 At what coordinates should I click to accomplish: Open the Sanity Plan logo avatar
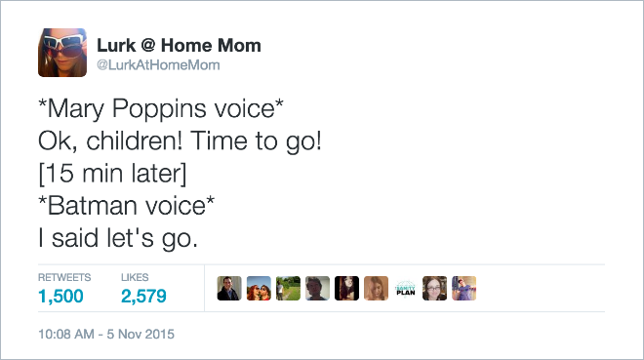pyautogui.click(x=405, y=288)
